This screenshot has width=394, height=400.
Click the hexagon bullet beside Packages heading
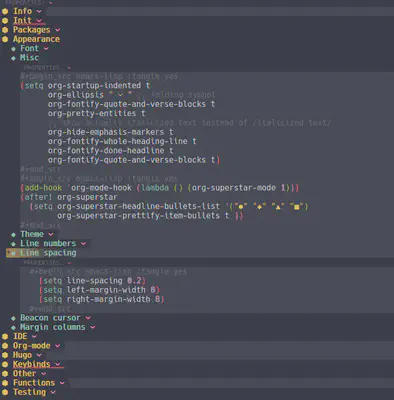click(x=5, y=30)
